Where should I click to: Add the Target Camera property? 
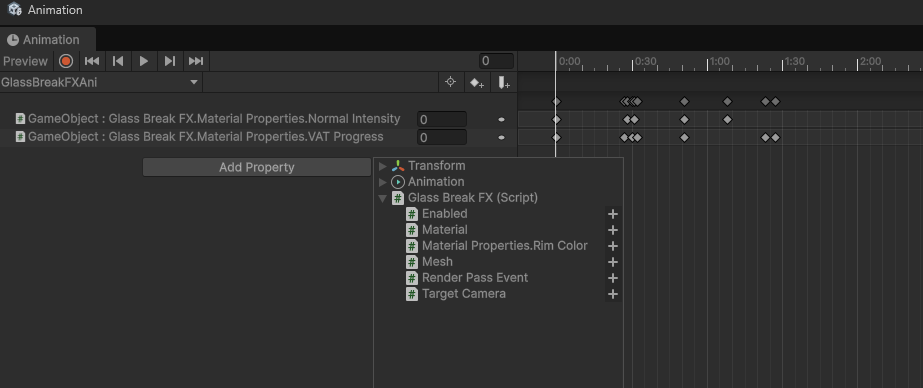point(613,294)
